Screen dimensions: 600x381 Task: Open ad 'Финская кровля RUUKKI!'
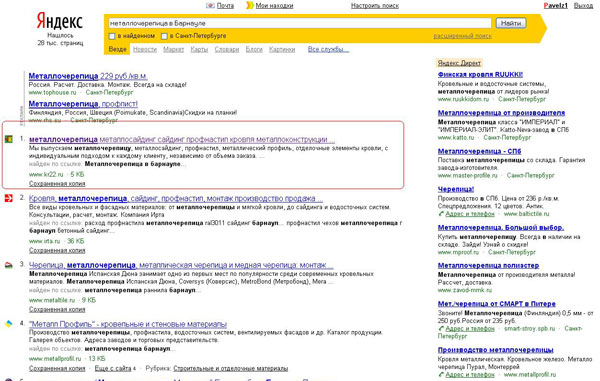click(480, 75)
